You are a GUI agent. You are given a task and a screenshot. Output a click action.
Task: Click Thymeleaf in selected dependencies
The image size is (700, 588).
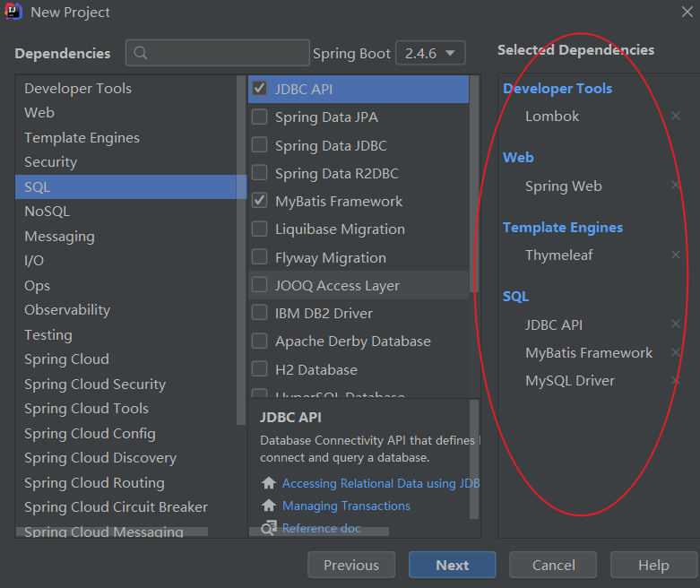coord(559,255)
